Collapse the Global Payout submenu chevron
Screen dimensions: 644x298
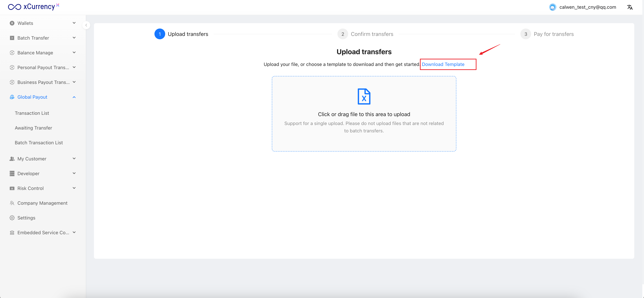click(74, 97)
